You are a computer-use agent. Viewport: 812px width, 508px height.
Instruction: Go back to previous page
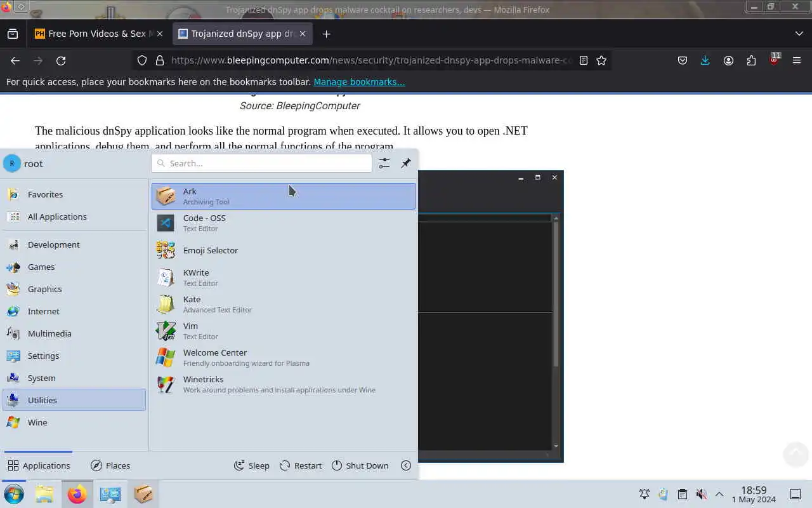(x=15, y=60)
